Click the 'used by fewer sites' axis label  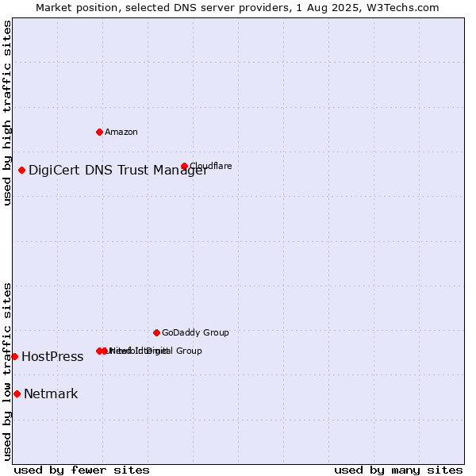(82, 470)
